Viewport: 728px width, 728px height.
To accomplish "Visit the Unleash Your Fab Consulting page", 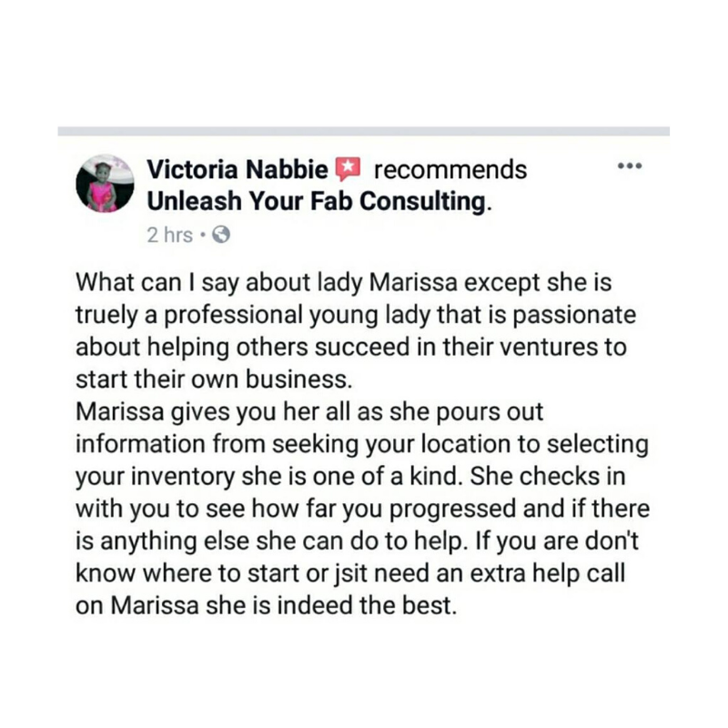I will click(318, 201).
